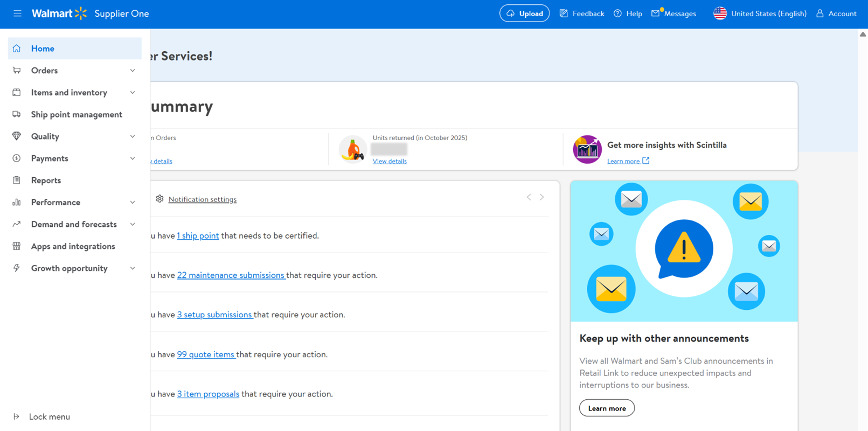The image size is (868, 431).
Task: Open the 22 maintenance submissions link
Action: [x=231, y=275]
